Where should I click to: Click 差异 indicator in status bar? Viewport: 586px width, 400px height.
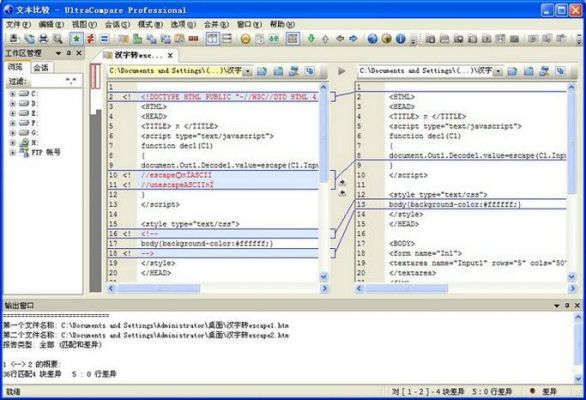pyautogui.click(x=544, y=391)
